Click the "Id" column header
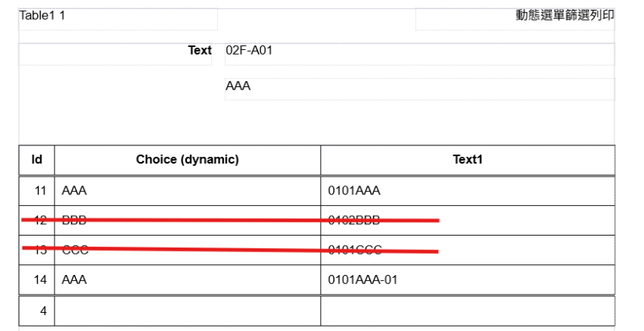This screenshot has height=331, width=644. tap(36, 160)
